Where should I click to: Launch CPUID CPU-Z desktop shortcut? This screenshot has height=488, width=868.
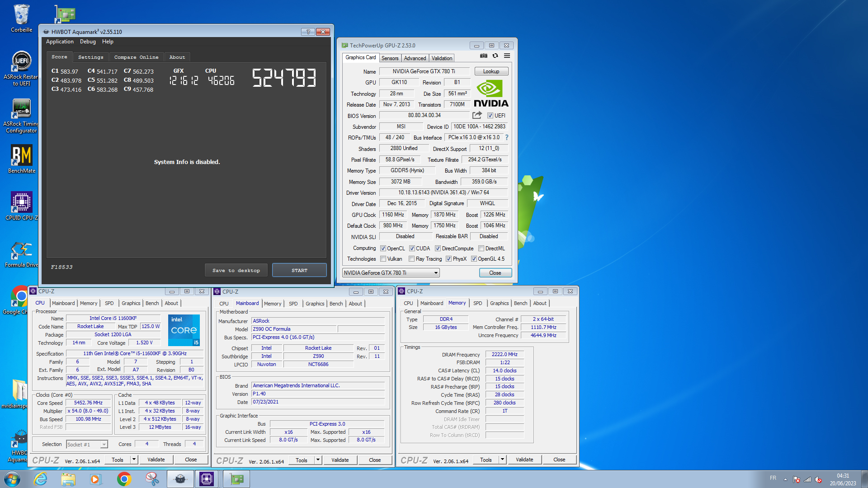(x=21, y=206)
